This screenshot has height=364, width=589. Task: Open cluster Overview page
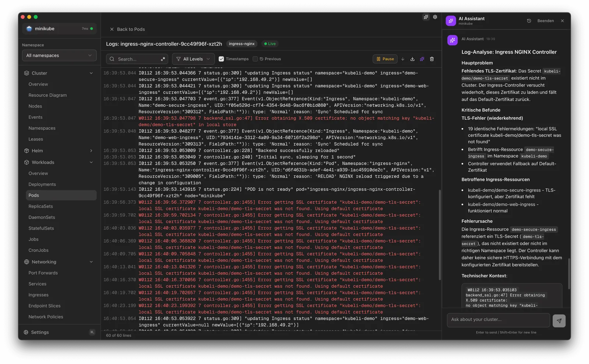click(38, 84)
